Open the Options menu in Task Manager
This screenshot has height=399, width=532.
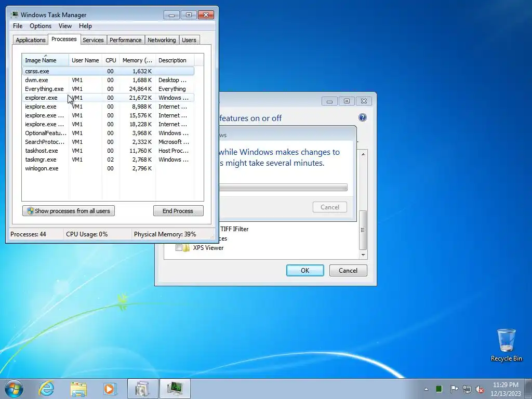click(x=41, y=26)
